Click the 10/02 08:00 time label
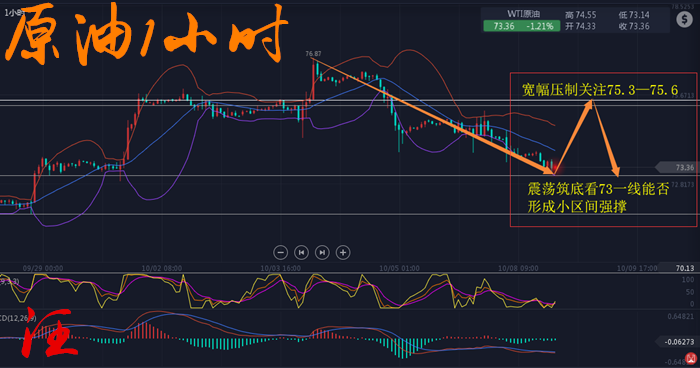 pyautogui.click(x=162, y=268)
